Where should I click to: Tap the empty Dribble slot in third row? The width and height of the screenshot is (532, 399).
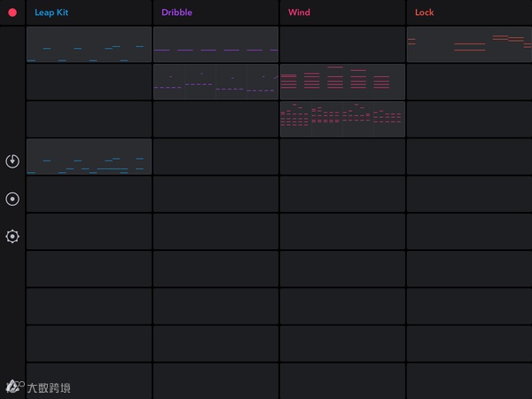pos(215,119)
